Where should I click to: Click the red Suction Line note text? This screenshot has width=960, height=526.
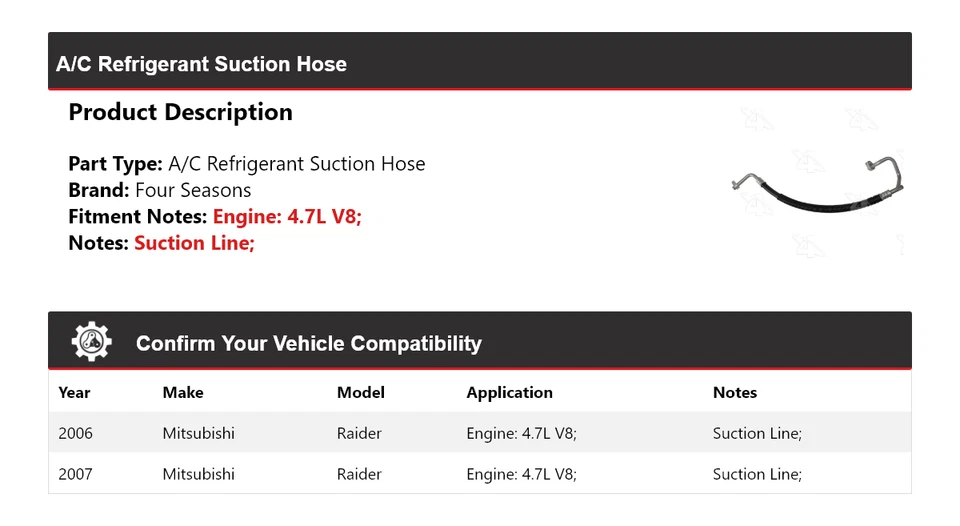[194, 242]
